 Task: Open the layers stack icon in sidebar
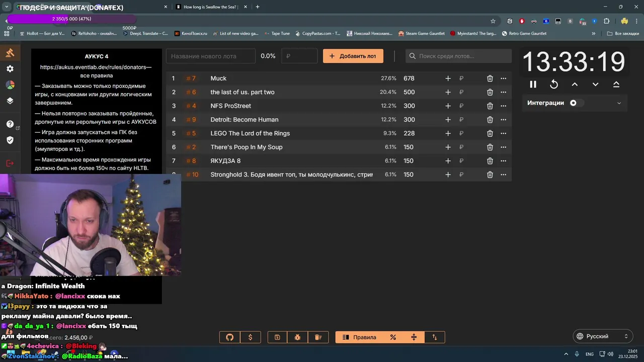(x=10, y=101)
